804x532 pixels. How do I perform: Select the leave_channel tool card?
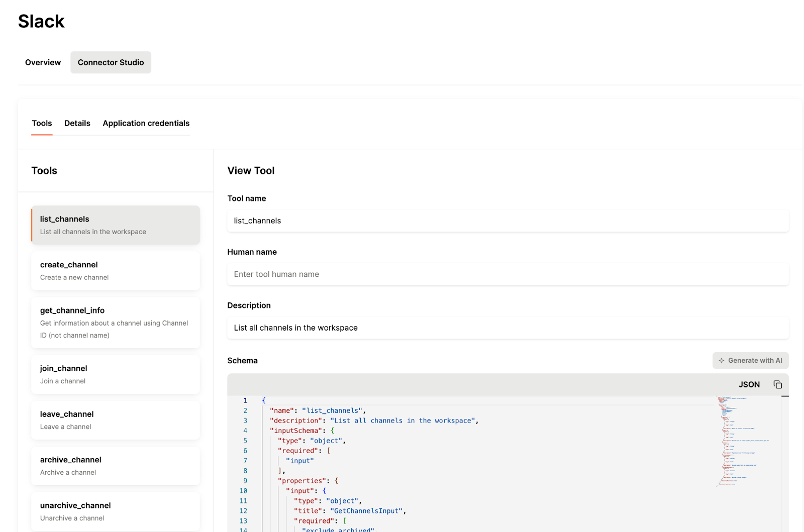point(116,420)
